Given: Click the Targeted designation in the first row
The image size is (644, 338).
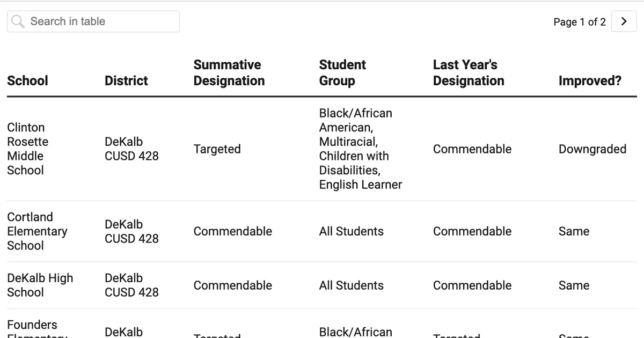Looking at the screenshot, I should [x=217, y=149].
